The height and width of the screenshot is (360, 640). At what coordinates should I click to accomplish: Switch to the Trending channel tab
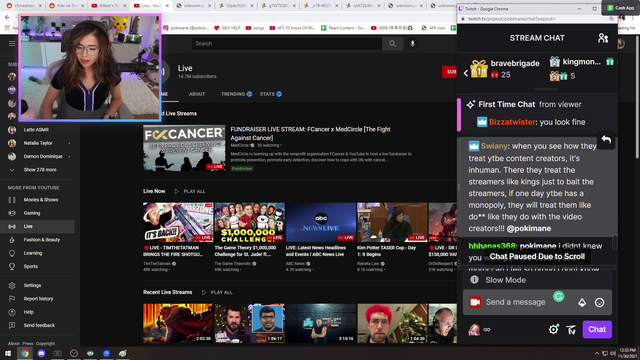pyautogui.click(x=236, y=94)
